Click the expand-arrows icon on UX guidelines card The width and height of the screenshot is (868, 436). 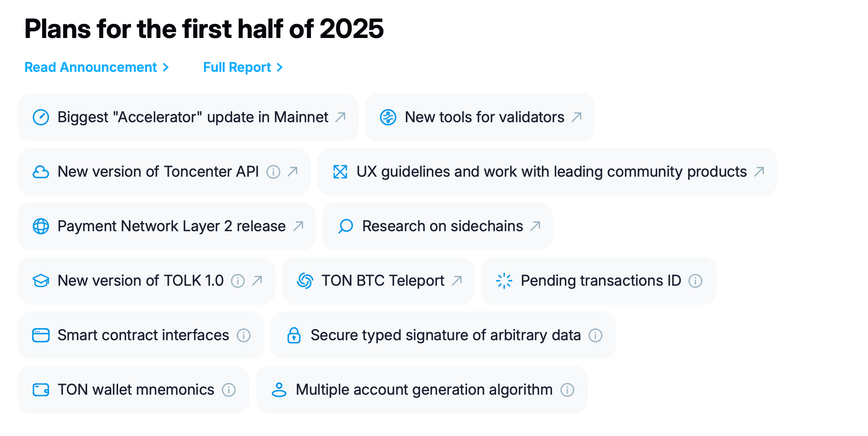pyautogui.click(x=340, y=172)
